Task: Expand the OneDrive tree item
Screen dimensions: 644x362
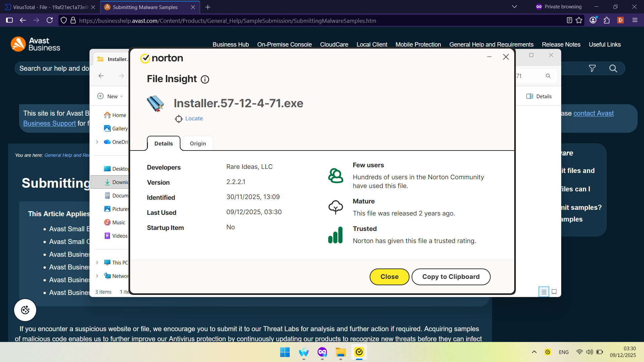Action: click(x=97, y=142)
